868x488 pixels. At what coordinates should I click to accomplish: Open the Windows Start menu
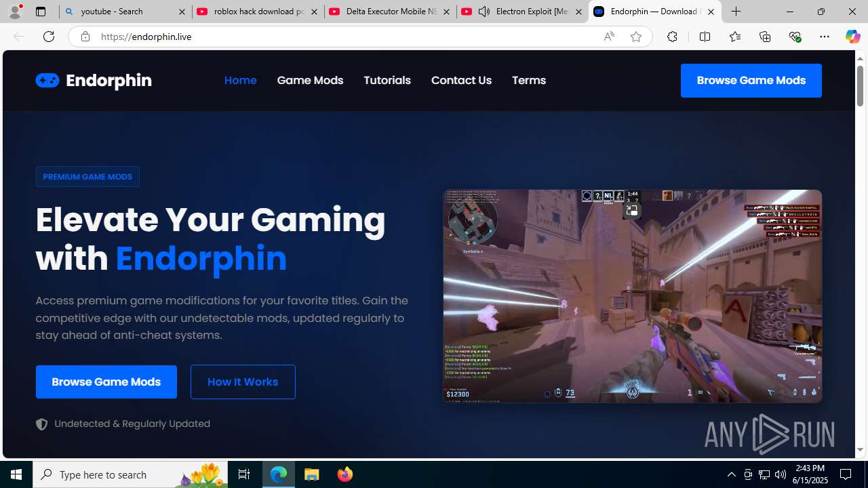(16, 474)
